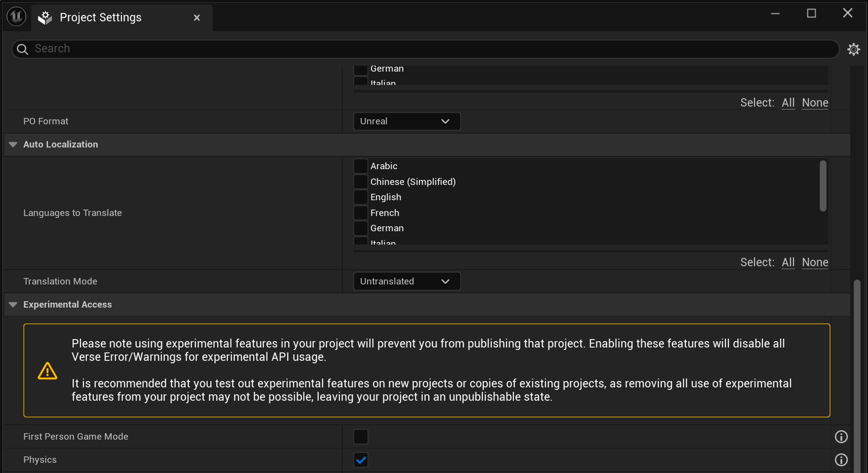
Task: Click the Languages to Translate label
Action: [73, 213]
